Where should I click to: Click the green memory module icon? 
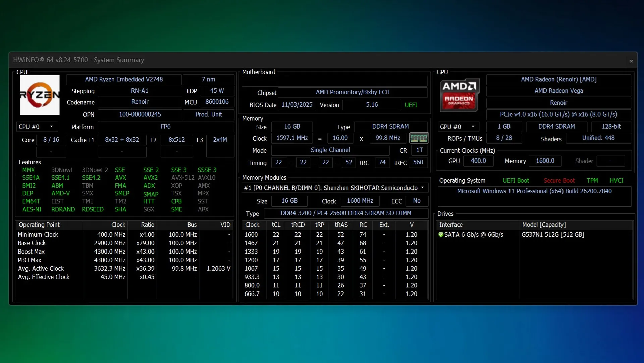pyautogui.click(x=419, y=138)
